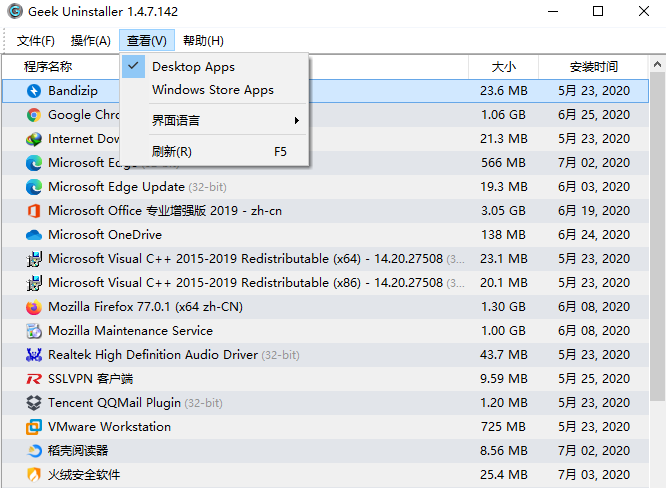
Task: Click the Tencent QQMail Plugin icon
Action: click(x=34, y=403)
